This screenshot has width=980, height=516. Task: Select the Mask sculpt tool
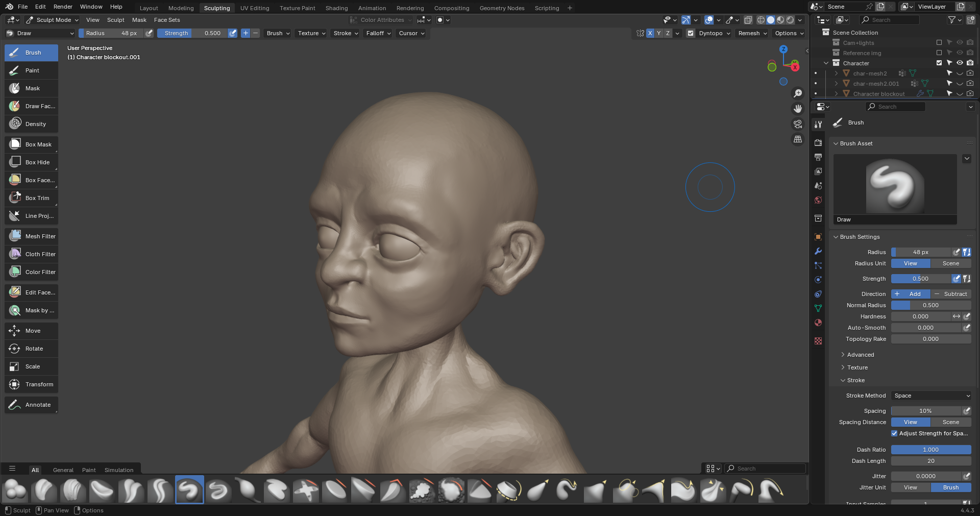point(31,88)
